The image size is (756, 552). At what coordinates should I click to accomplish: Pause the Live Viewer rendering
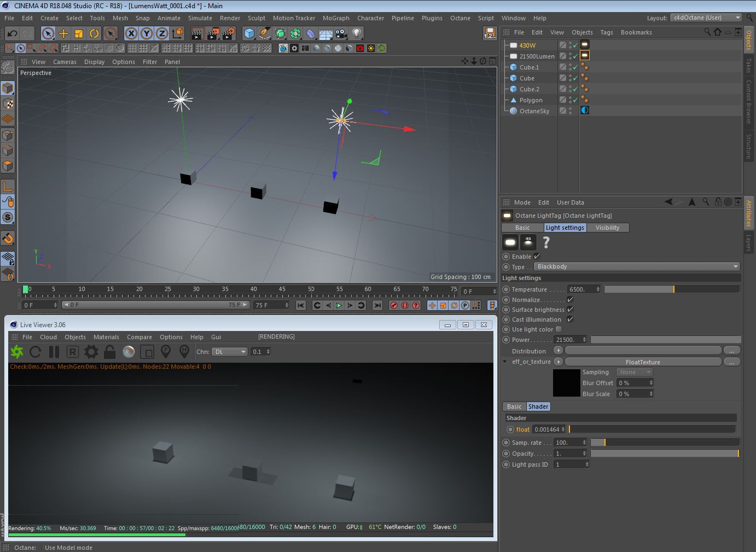(54, 352)
